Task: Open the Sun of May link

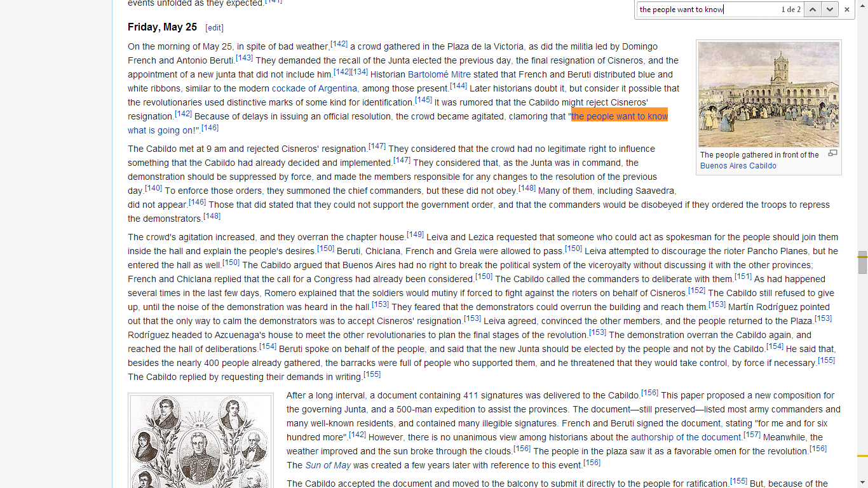Action: [x=328, y=465]
